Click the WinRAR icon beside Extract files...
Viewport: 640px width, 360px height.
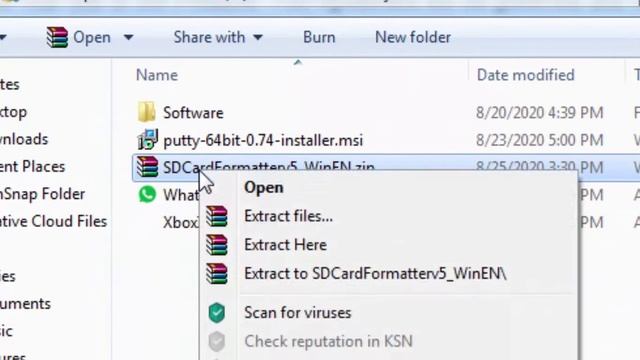click(x=217, y=216)
